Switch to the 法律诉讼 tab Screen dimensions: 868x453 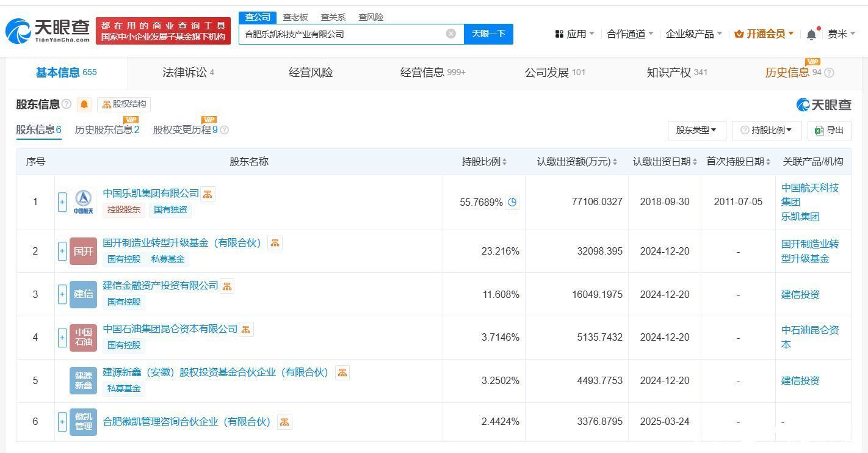pos(188,73)
